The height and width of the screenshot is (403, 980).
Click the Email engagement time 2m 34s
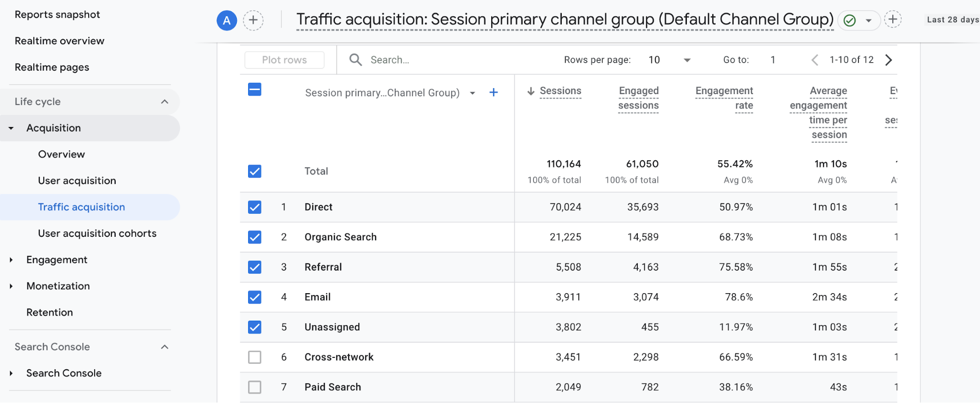829,297
